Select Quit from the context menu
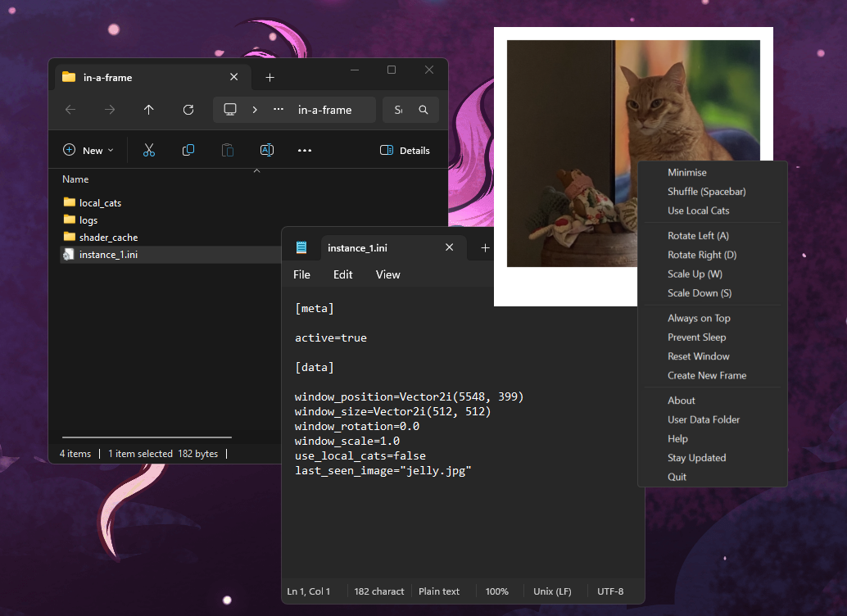Image resolution: width=847 pixels, height=616 pixels. pos(677,477)
